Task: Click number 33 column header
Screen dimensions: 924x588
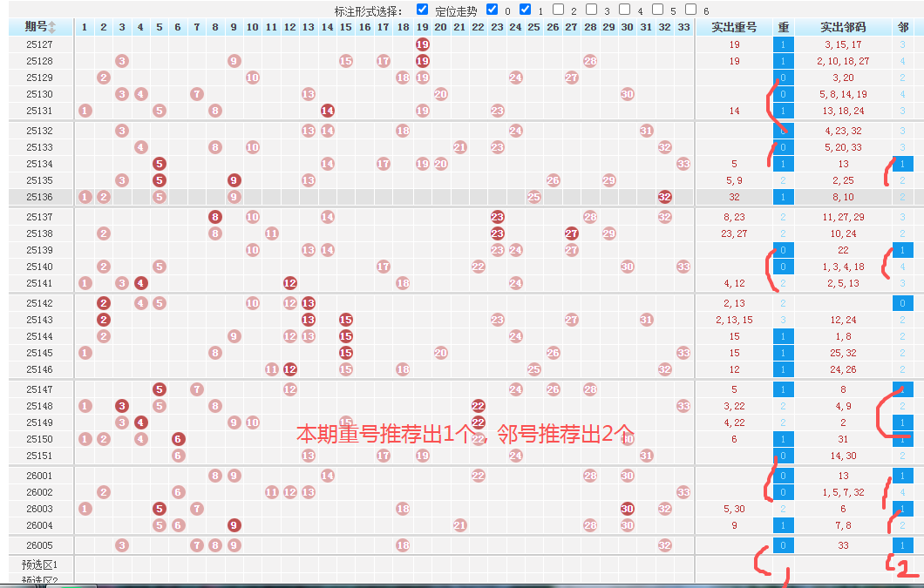Action: [683, 27]
